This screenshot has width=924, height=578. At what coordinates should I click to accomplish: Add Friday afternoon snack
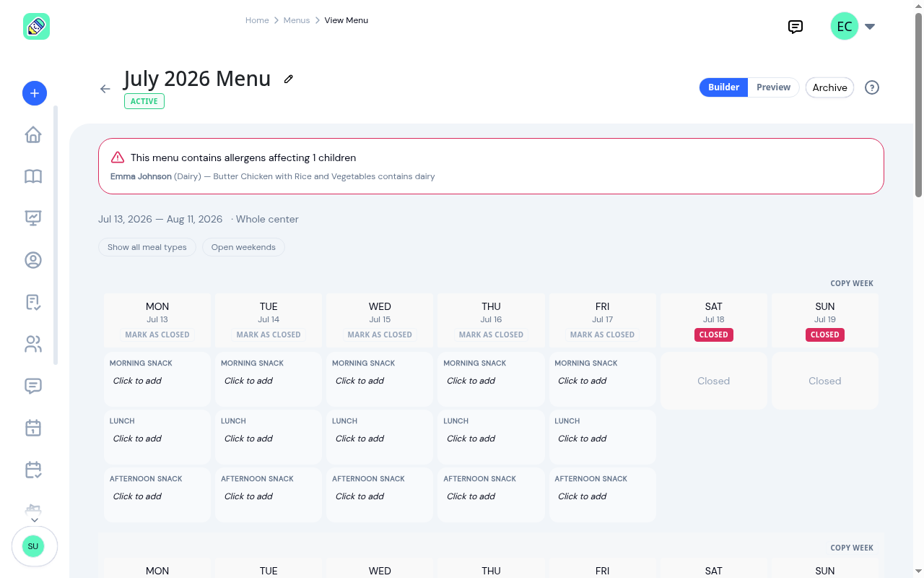(603, 495)
